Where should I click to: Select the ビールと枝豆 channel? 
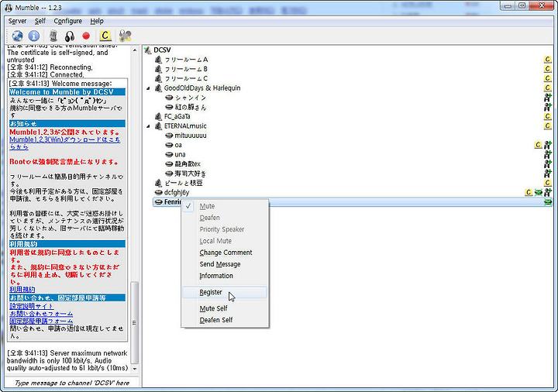point(184,183)
